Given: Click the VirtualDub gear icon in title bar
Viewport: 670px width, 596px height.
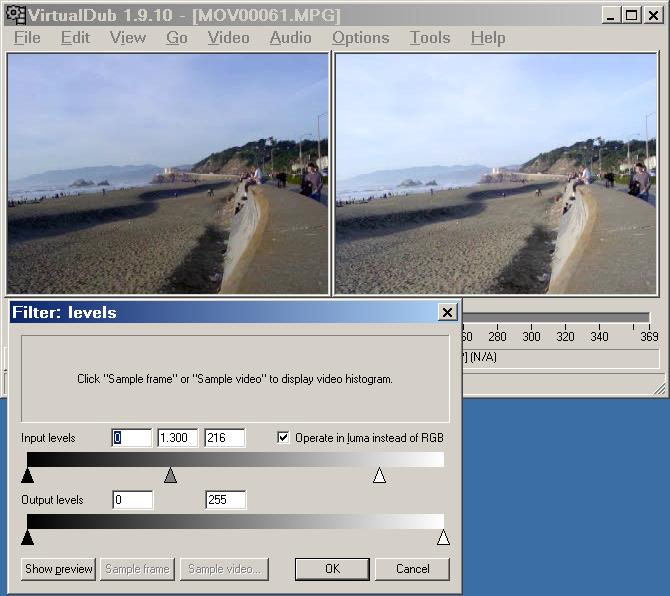Looking at the screenshot, I should [x=16, y=15].
